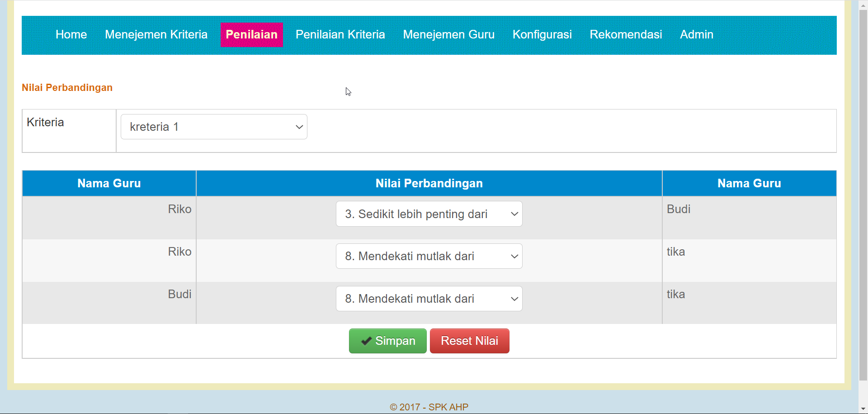
Task: Click the right Nama Guru column header
Action: tap(749, 183)
